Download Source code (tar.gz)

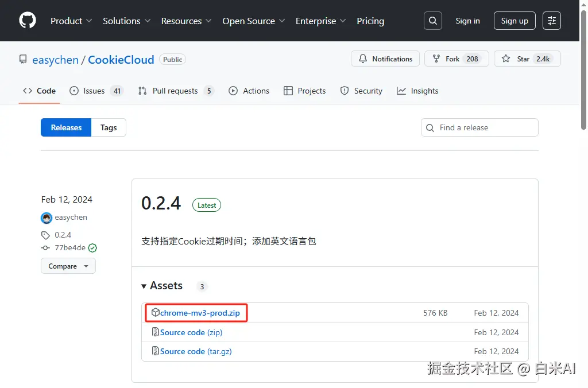pos(196,352)
